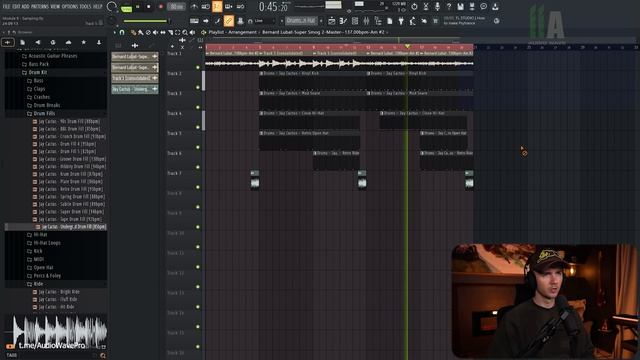Select the playlist slip tool
640x360 pixels.
pyautogui.click(x=163, y=32)
